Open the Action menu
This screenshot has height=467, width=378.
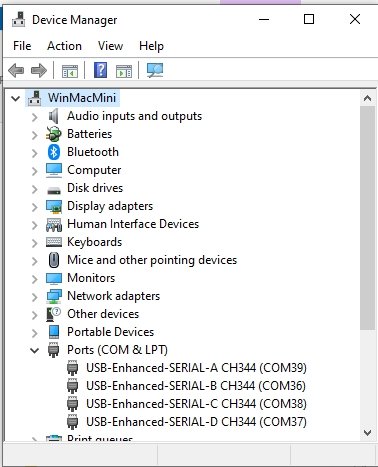64,46
